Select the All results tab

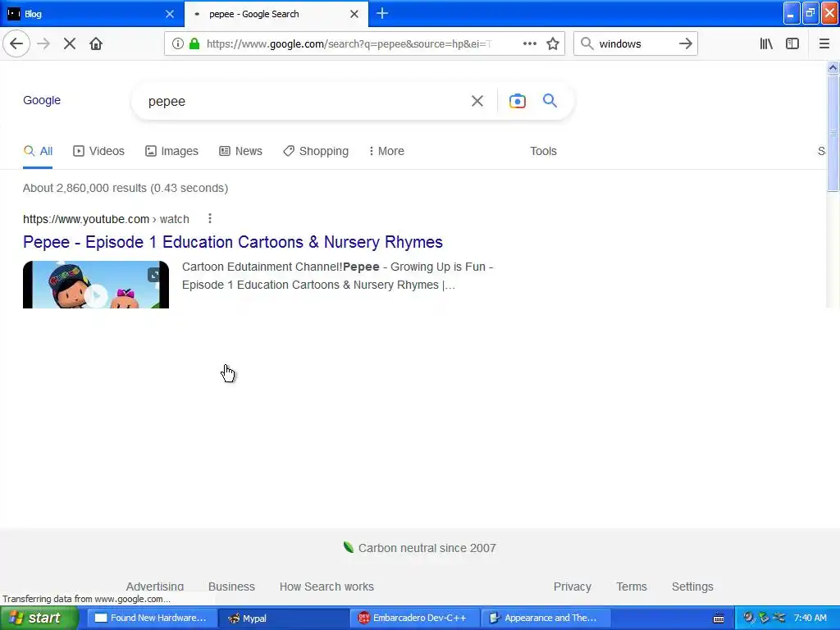(38, 151)
